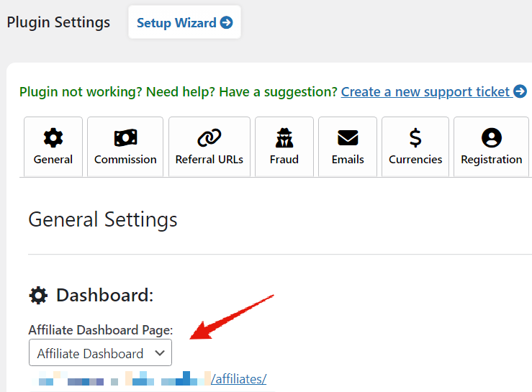This screenshot has height=392, width=532.
Task: Click the Referral URLs chain link icon
Action: pyautogui.click(x=209, y=137)
